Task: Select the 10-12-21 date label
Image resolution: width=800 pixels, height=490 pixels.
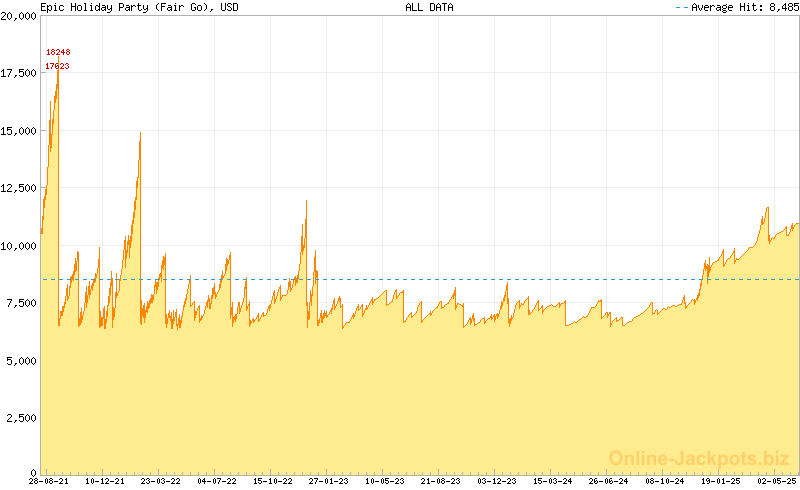Action: tap(104, 481)
